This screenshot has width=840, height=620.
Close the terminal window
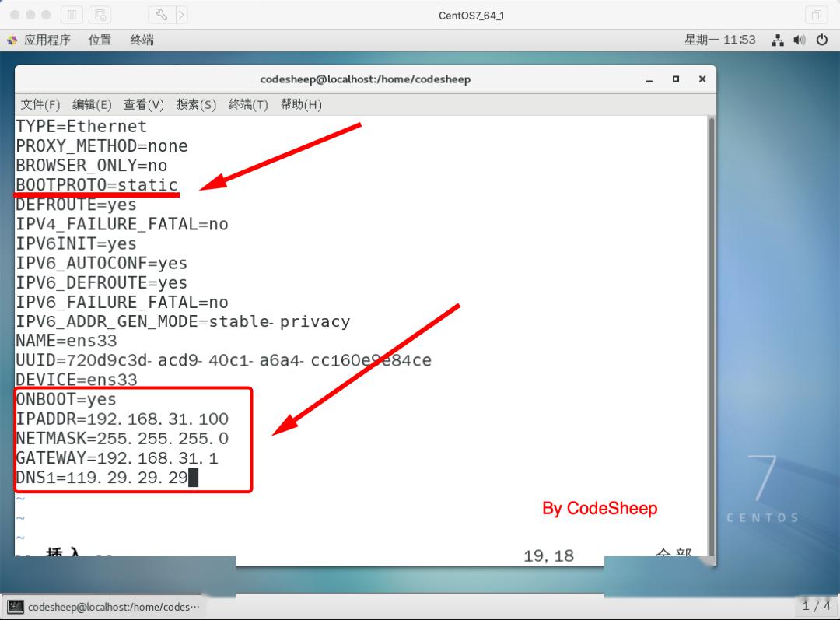(x=702, y=79)
